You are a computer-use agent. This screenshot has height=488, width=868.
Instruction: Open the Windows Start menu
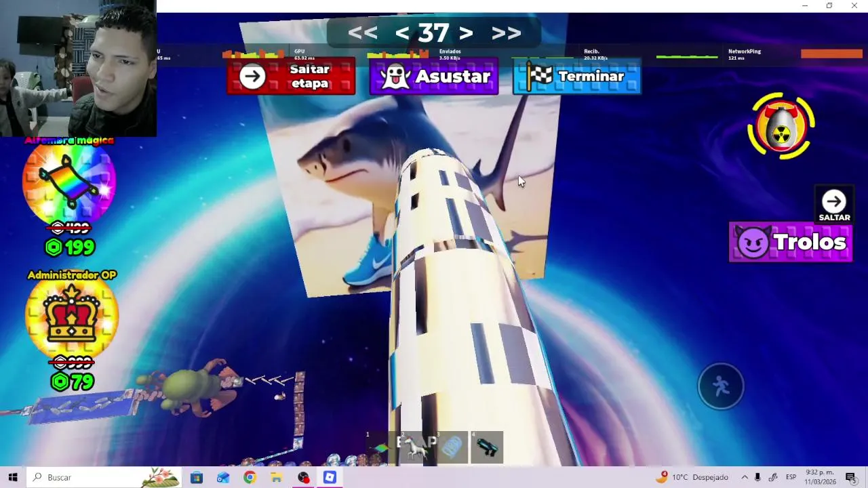pos(13,477)
